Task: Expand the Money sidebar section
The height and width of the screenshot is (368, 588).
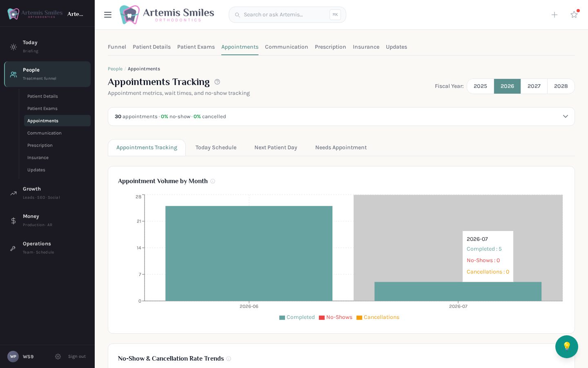Action: 47,220
